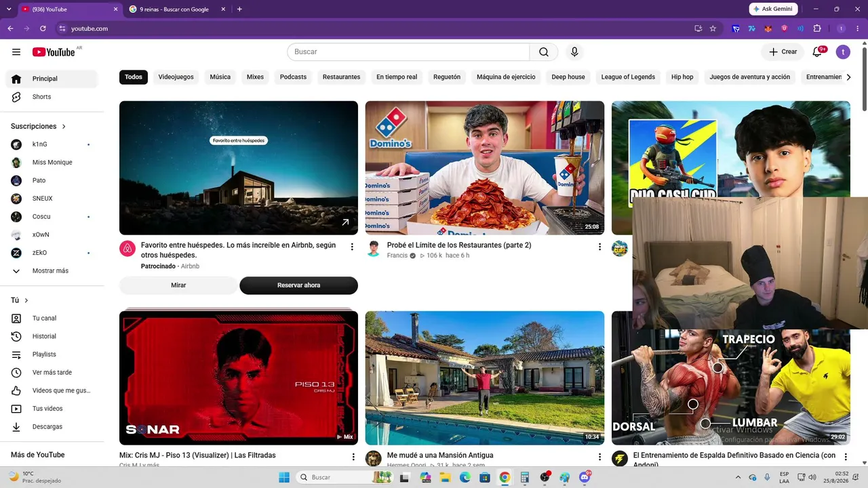868x488 pixels.
Task: Open Descargas in the sidebar
Action: (x=52, y=427)
